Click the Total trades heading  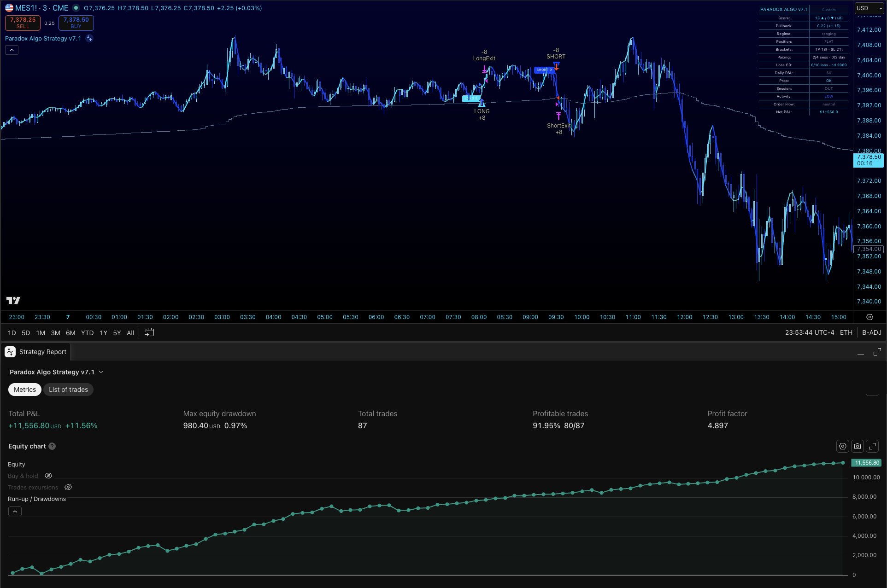[x=377, y=413]
